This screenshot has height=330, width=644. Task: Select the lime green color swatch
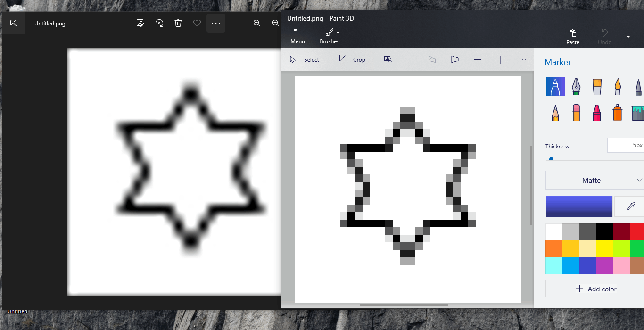tap(622, 249)
